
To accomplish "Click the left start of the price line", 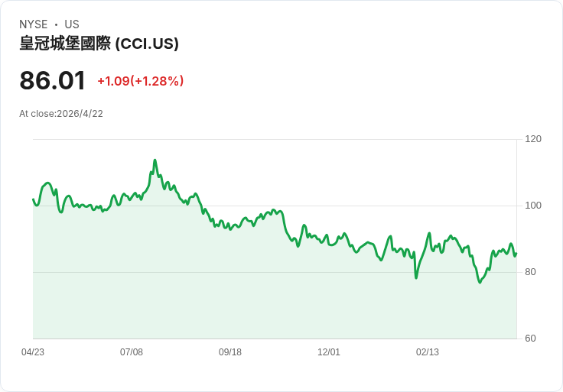I will 33,199.
